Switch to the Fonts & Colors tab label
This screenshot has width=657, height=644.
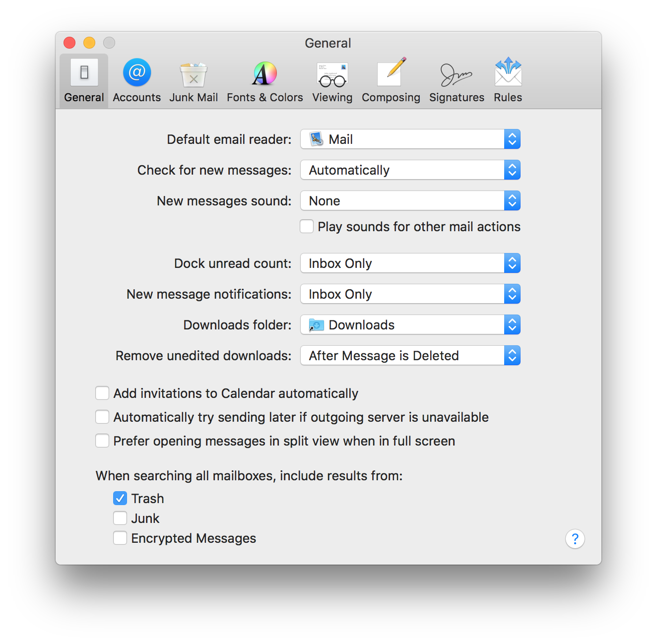point(265,97)
